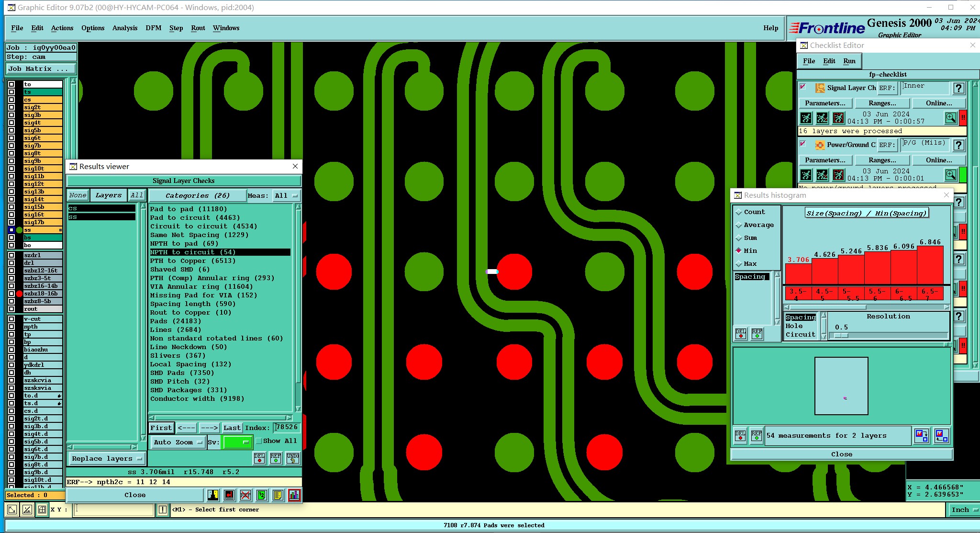Open the Inch units dropdown
This screenshot has height=533, width=980.
[x=964, y=510]
